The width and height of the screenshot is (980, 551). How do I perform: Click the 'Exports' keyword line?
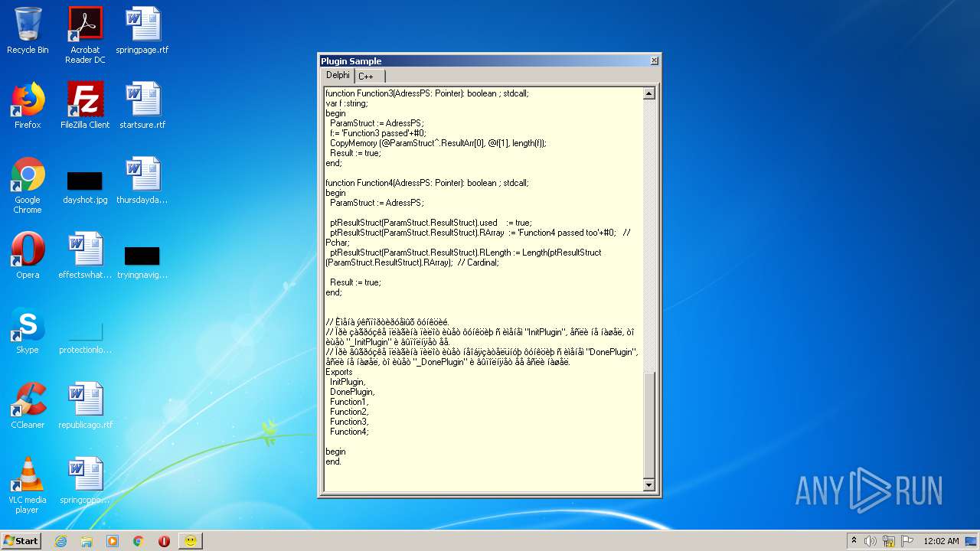tap(339, 372)
